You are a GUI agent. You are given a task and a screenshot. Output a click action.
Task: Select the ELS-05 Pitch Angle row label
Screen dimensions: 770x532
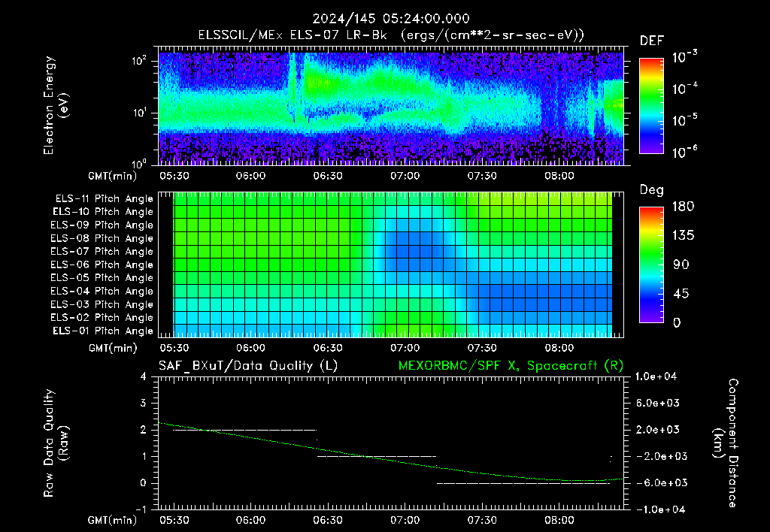point(102,278)
